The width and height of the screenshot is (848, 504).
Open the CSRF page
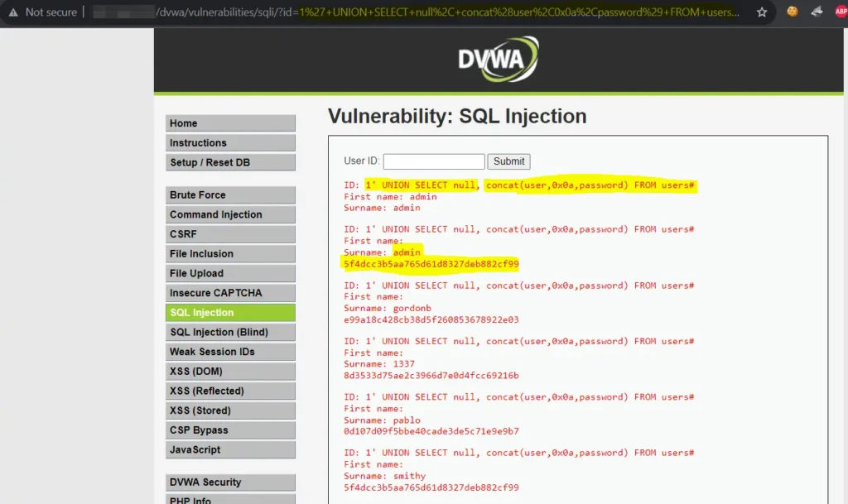[x=230, y=234]
